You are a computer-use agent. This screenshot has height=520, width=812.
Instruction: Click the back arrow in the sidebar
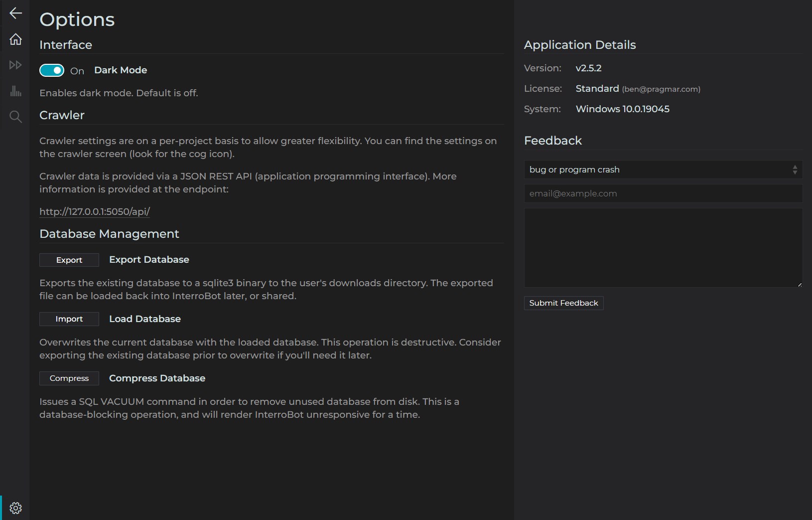coord(15,13)
